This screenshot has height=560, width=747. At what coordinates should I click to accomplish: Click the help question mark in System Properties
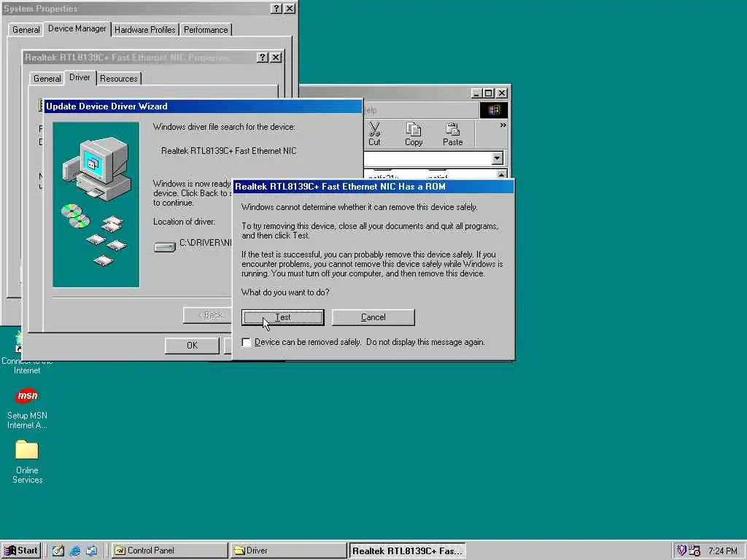click(x=276, y=9)
